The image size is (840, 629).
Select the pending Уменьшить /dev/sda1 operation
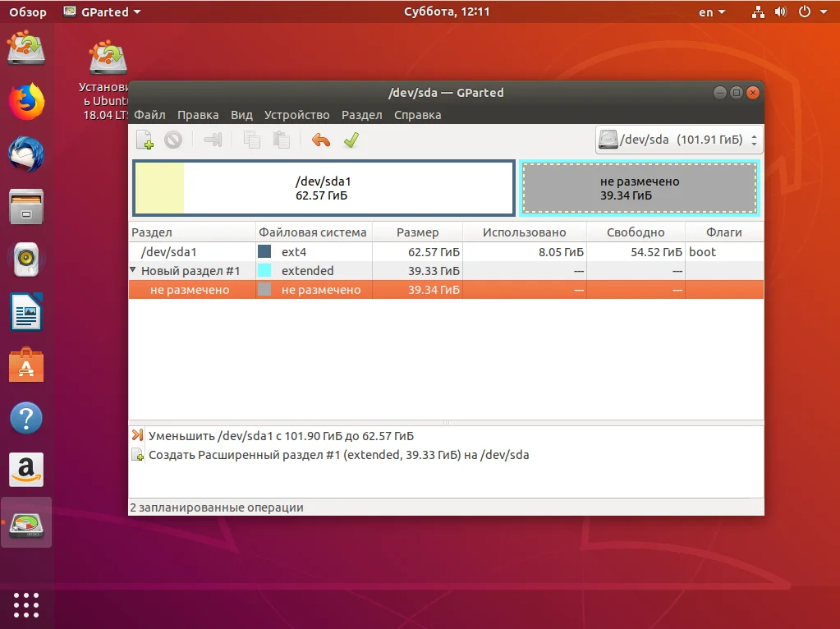[x=281, y=435]
